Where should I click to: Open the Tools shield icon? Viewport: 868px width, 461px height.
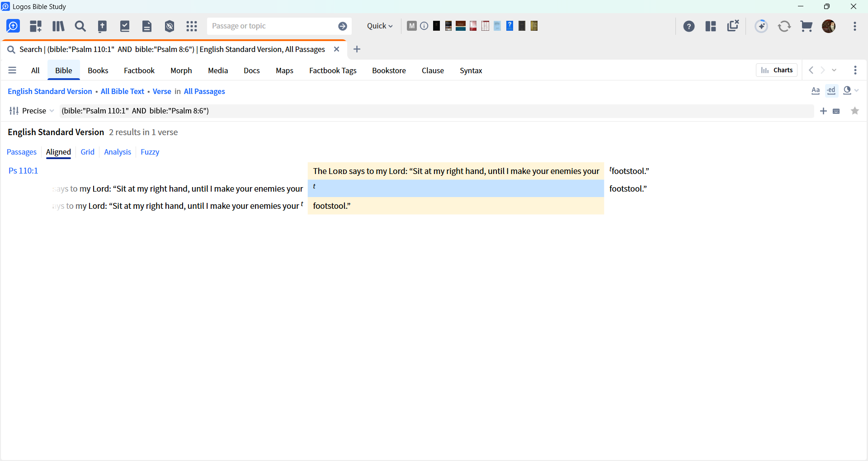(x=170, y=26)
